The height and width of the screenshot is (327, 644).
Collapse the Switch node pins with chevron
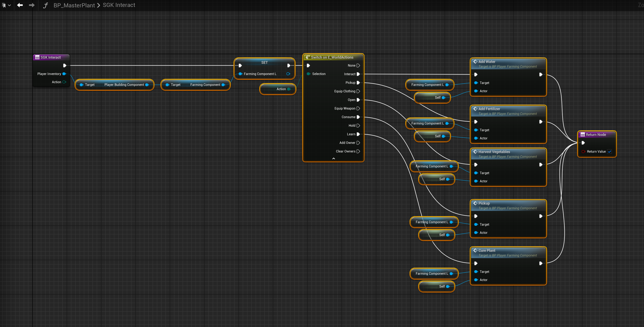[333, 158]
